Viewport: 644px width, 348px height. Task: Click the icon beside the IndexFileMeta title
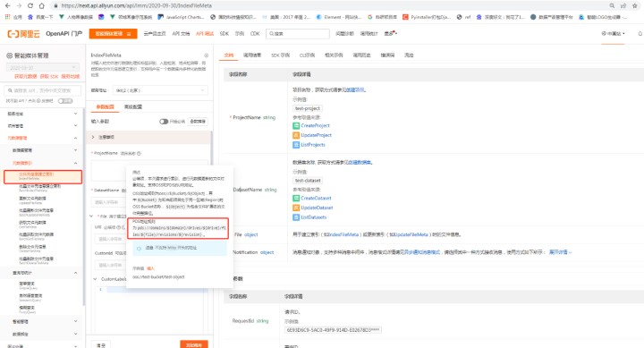207,55
